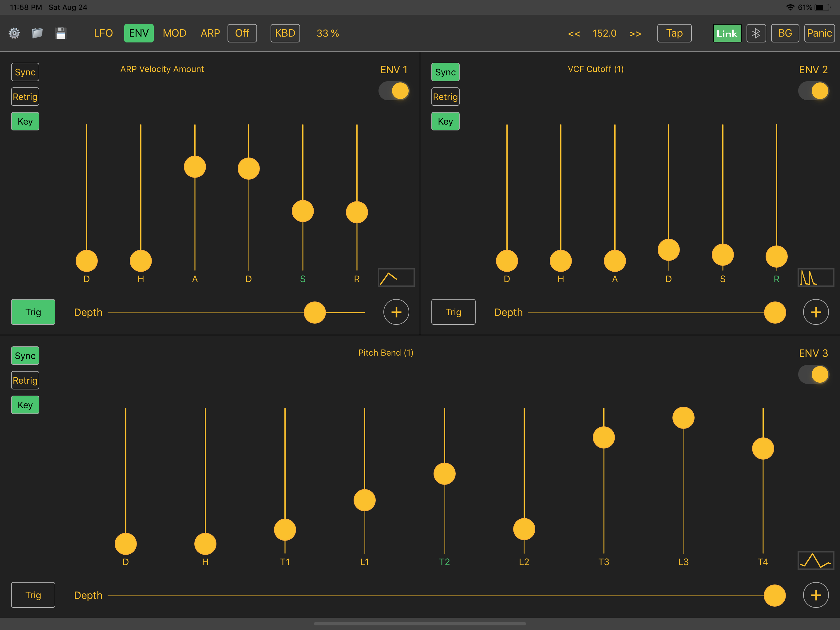The height and width of the screenshot is (630, 840).
Task: Click the ENV 1 Depth slider handle
Action: 315,313
